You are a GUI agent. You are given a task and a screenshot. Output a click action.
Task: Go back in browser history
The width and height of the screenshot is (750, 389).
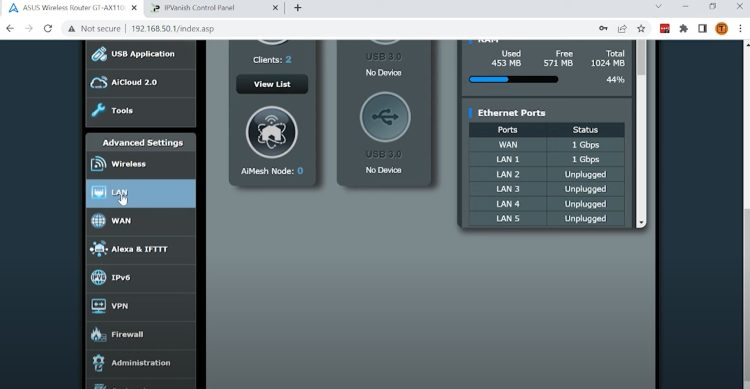[x=10, y=29]
